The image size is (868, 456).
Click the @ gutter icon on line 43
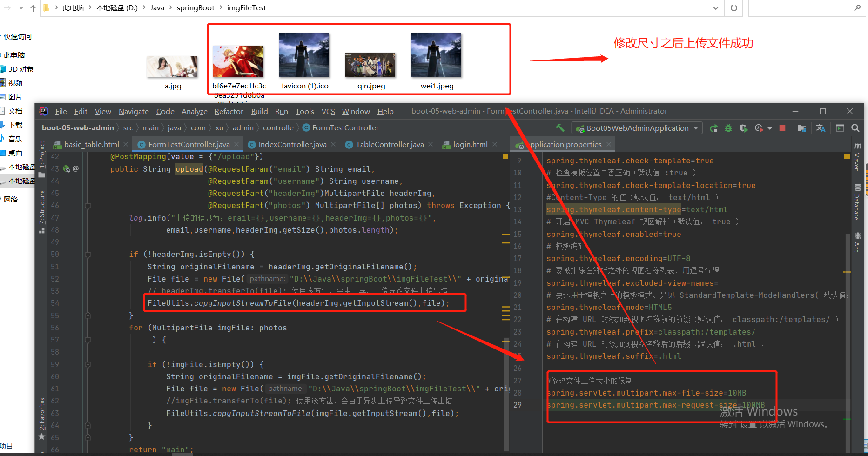[x=75, y=168]
